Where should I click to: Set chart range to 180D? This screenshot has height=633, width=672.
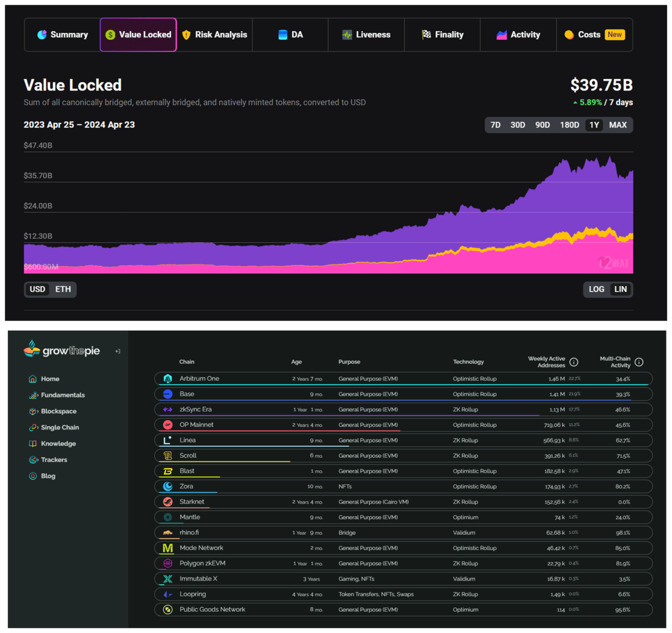click(x=569, y=125)
